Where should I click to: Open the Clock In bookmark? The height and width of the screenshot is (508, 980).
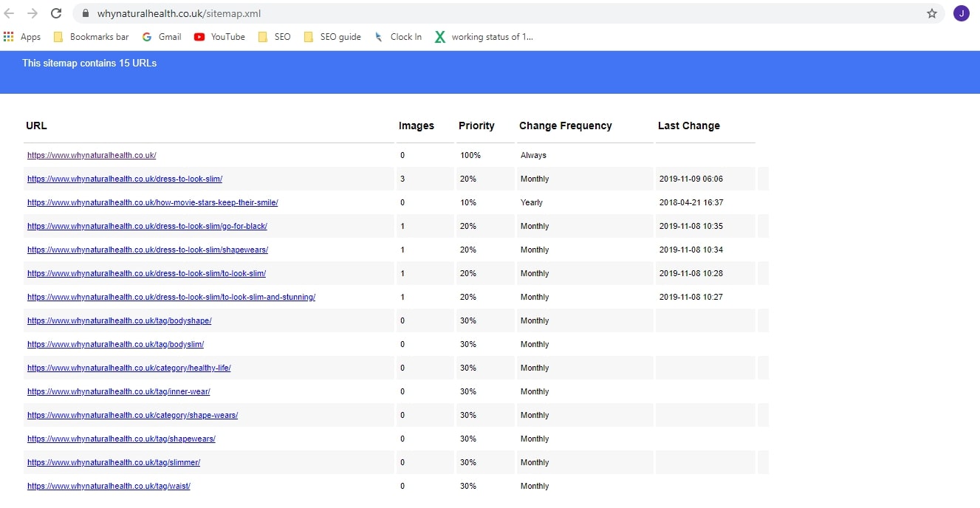click(397, 36)
